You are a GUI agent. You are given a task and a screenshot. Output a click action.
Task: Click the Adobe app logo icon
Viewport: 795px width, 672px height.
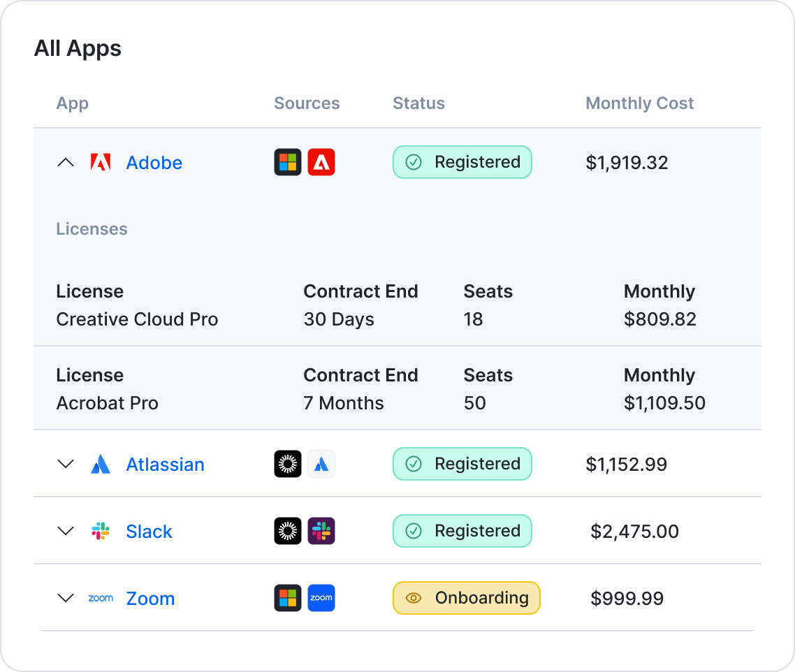click(101, 162)
